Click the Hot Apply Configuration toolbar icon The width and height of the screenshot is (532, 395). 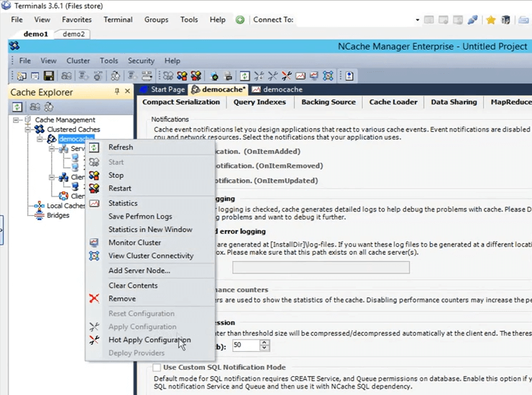click(286, 76)
